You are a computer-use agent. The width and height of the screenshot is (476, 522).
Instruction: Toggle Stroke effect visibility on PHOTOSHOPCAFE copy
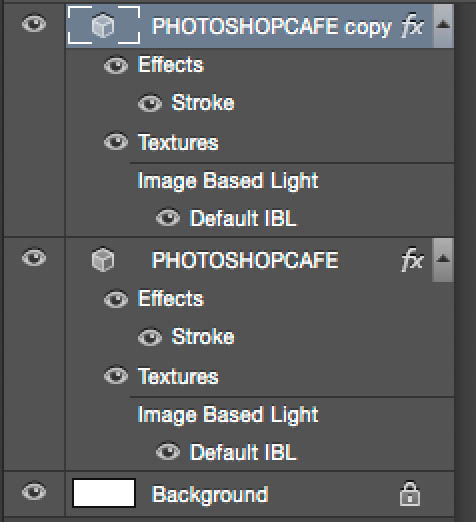[x=150, y=103]
